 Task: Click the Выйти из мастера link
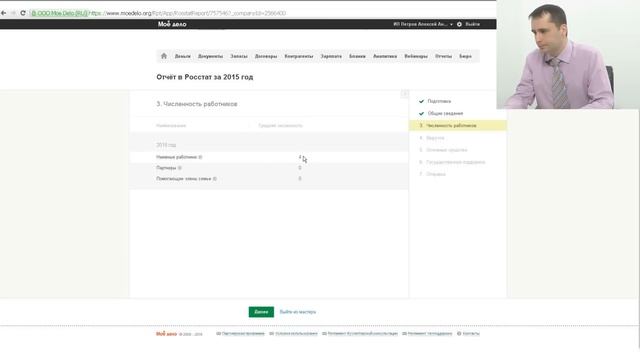click(x=298, y=312)
